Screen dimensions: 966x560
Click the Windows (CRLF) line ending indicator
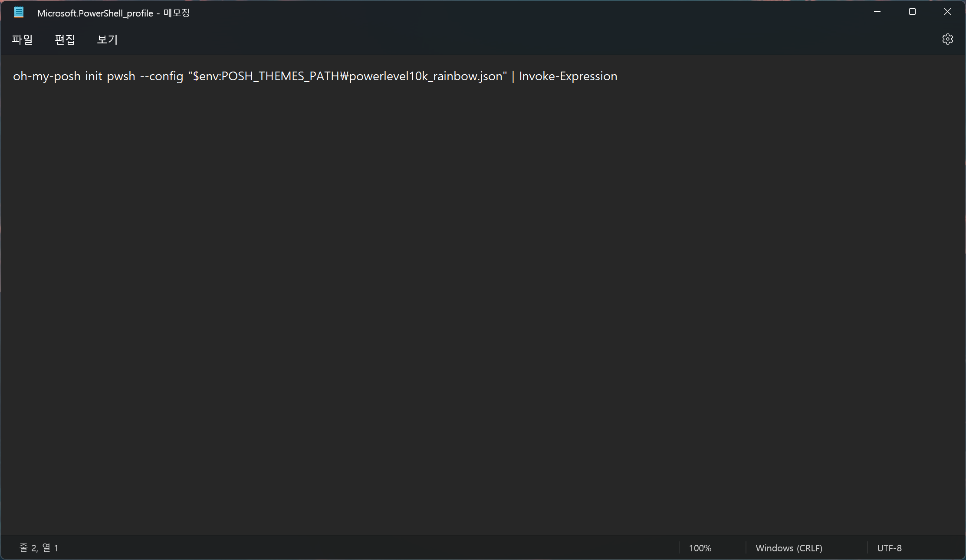tap(789, 548)
